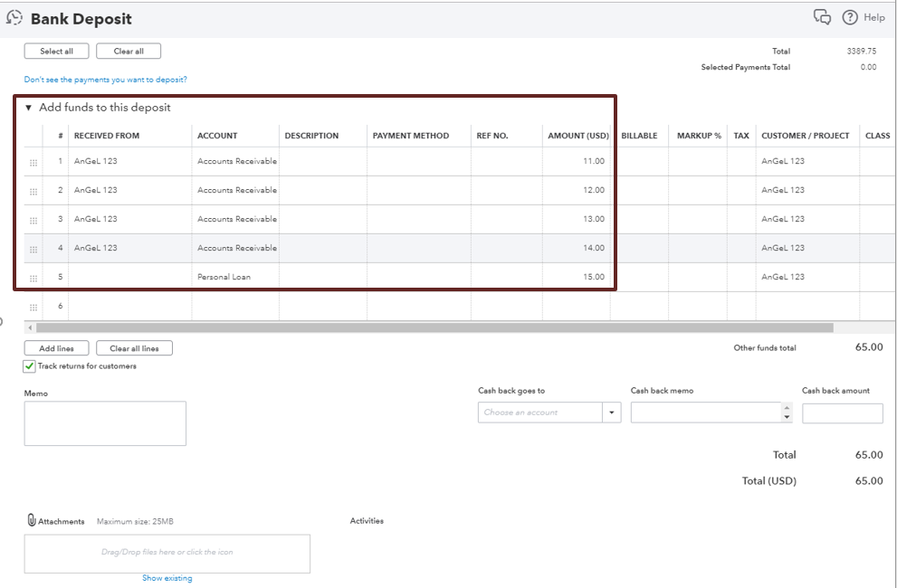Grab the drag handle for line 2
The height and width of the screenshot is (588, 897).
coord(33,192)
